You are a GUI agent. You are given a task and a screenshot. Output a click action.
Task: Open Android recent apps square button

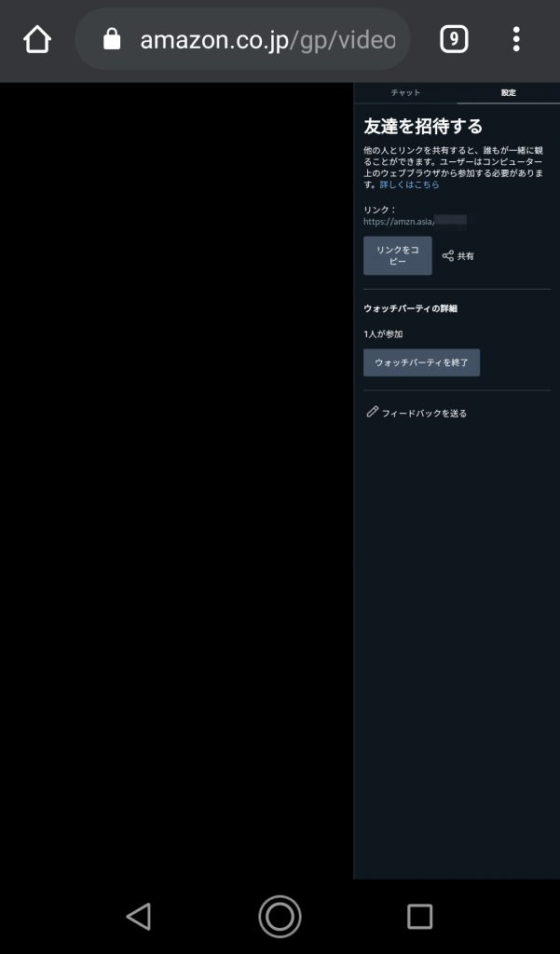coord(419,917)
